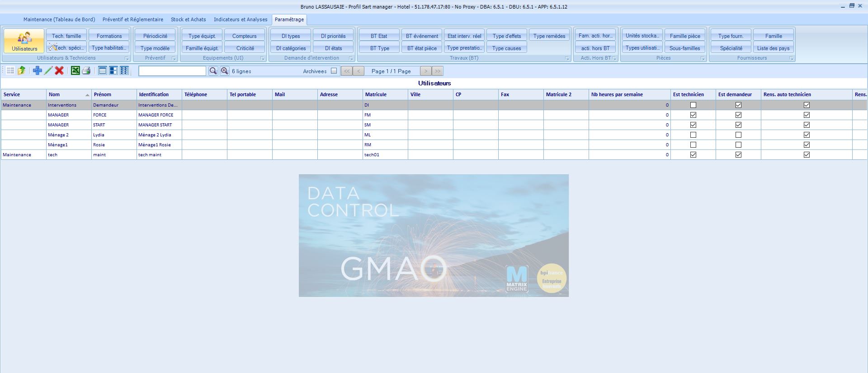Image resolution: width=868 pixels, height=373 pixels.
Task: Toggle Rens. auto technicien for MANAGER FORCE
Action: [807, 115]
